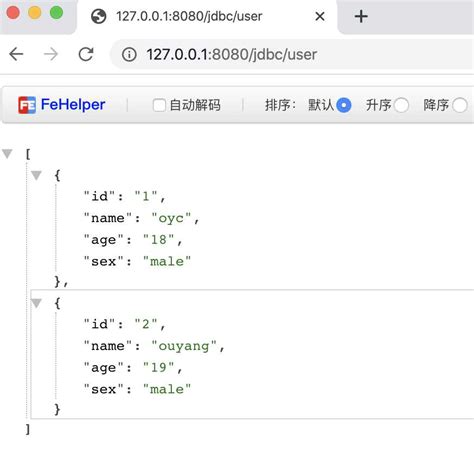Viewport: 474px width, 454px height.
Task: Click the age value "18"
Action: point(158,240)
